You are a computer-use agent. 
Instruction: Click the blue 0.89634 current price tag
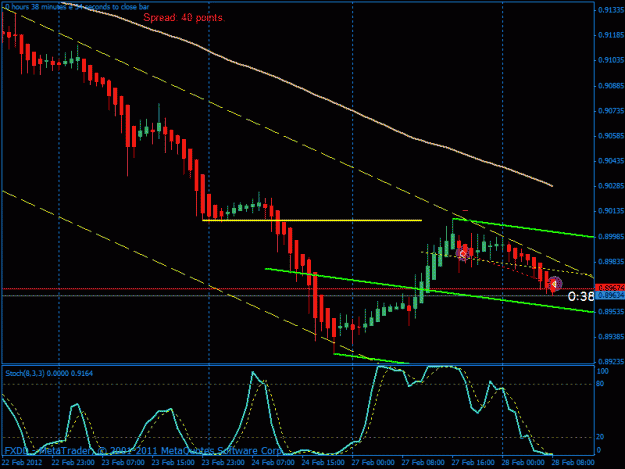click(610, 295)
